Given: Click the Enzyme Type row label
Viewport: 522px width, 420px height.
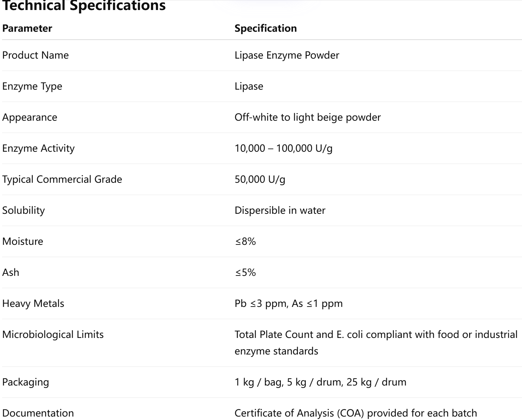Looking at the screenshot, I should pyautogui.click(x=32, y=86).
